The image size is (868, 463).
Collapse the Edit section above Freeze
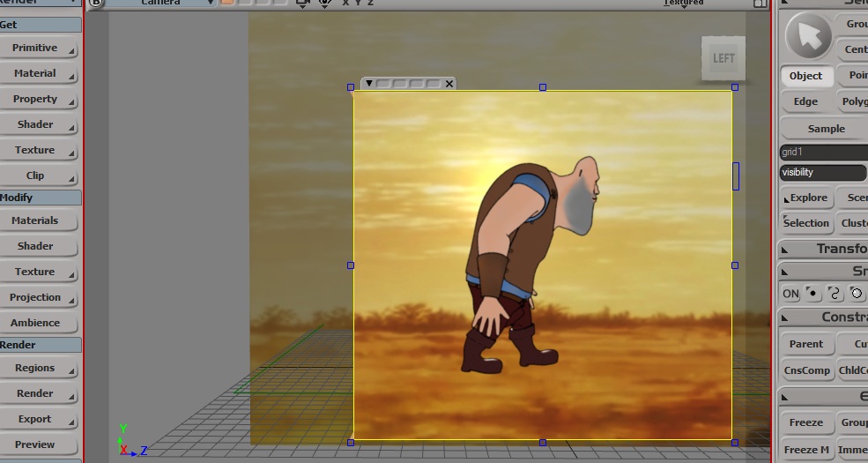824,396
